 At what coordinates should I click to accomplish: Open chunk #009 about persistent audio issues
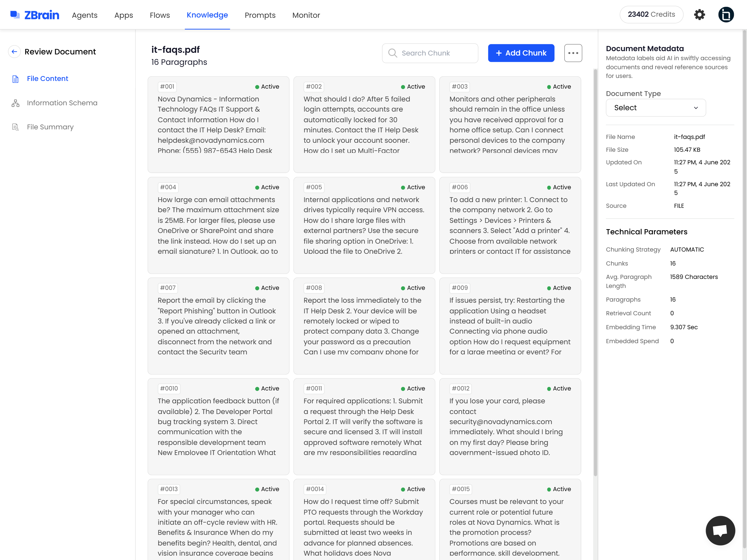(x=510, y=326)
